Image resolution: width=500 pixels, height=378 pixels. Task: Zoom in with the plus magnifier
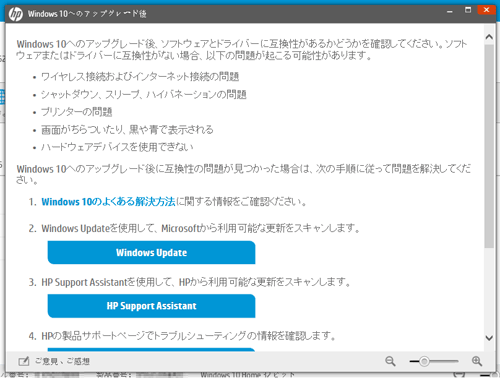477,361
